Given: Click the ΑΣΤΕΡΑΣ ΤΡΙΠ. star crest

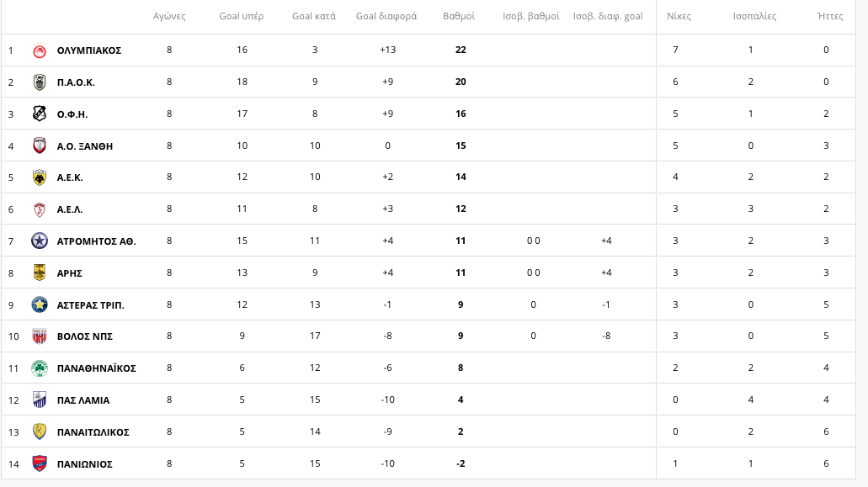Looking at the screenshot, I should (40, 304).
